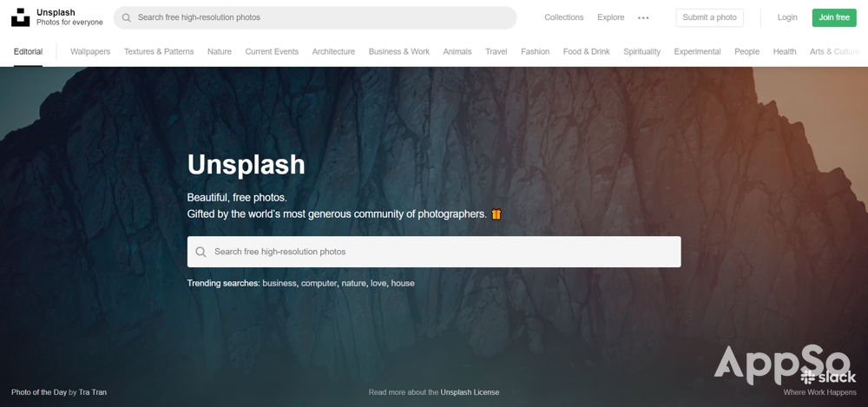868x407 pixels.
Task: Click the gift emoji after photographers
Action: (x=496, y=213)
